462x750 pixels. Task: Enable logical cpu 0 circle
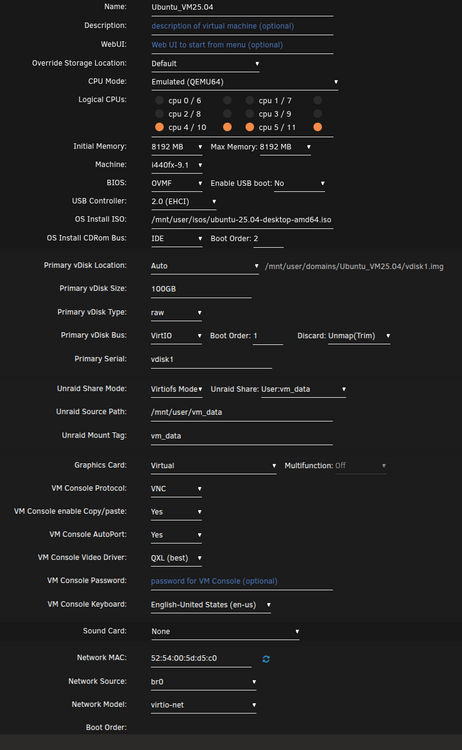tap(159, 100)
